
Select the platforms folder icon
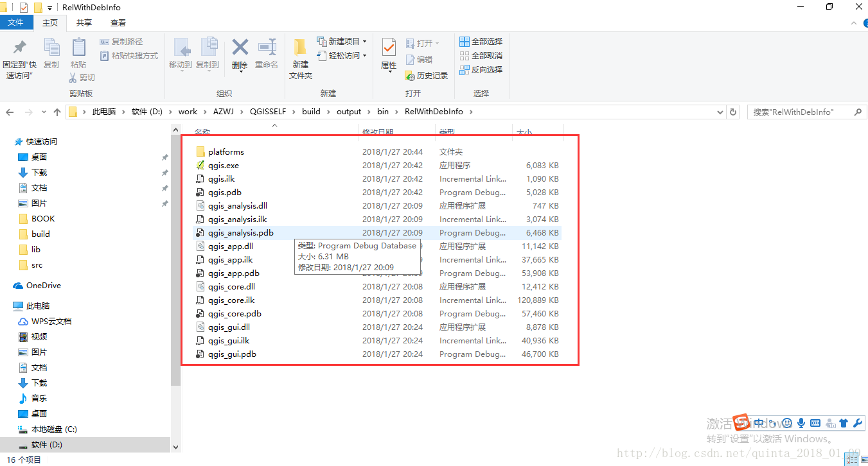(200, 152)
